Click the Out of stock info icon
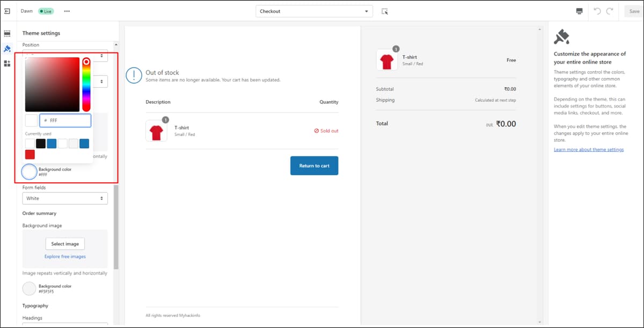Viewport: 644px width, 328px height. point(134,76)
